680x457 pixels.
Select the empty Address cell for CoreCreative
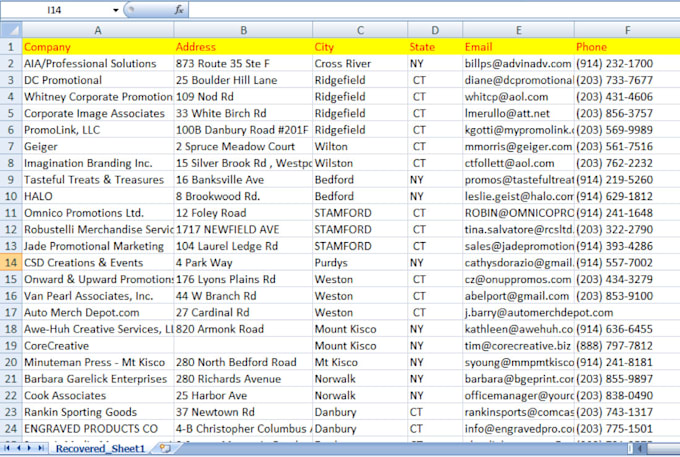pyautogui.click(x=243, y=346)
